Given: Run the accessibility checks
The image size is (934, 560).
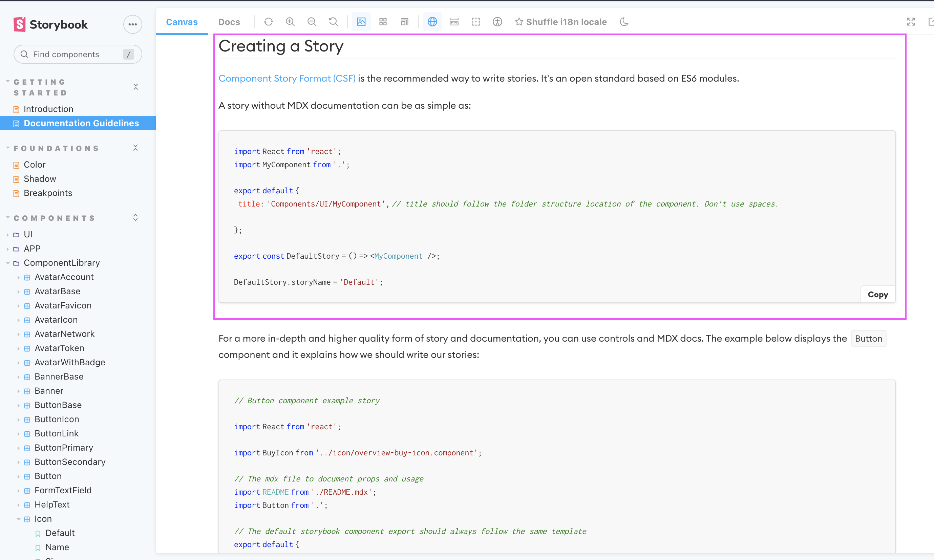Looking at the screenshot, I should 497,22.
